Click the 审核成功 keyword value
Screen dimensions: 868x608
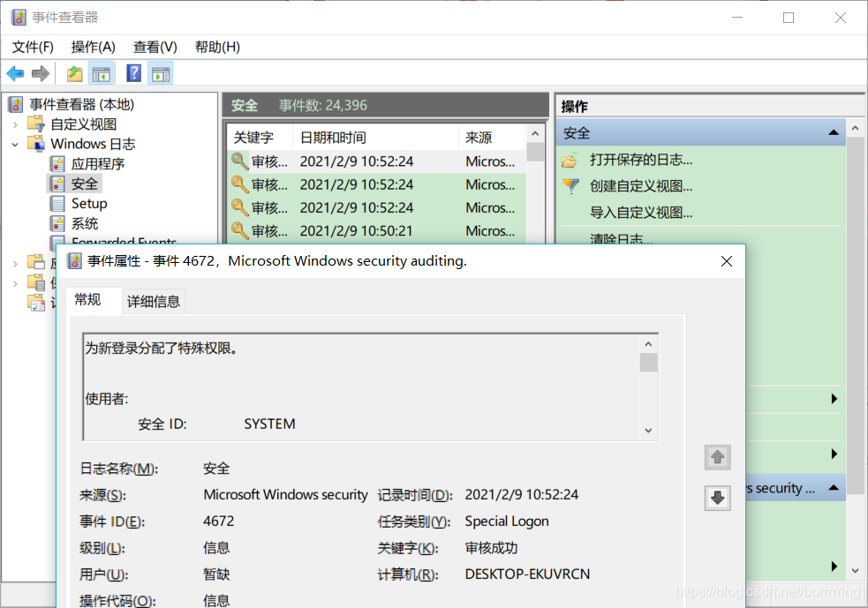(x=491, y=548)
